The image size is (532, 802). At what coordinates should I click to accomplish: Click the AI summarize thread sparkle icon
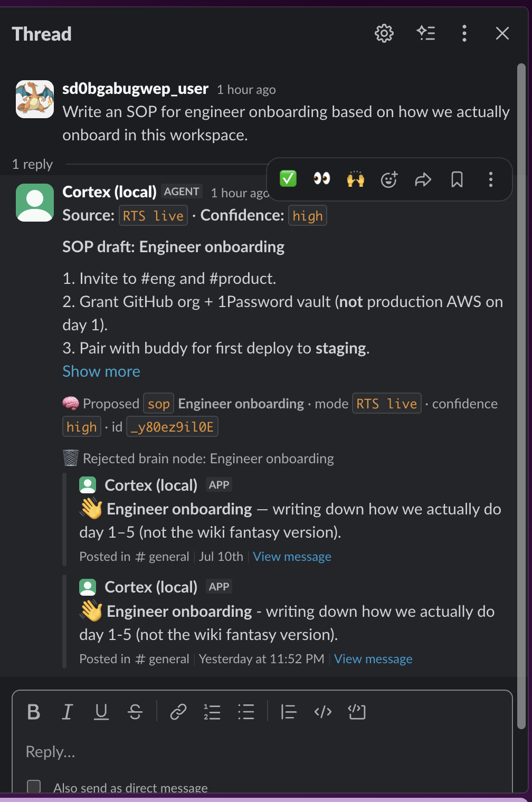(426, 33)
